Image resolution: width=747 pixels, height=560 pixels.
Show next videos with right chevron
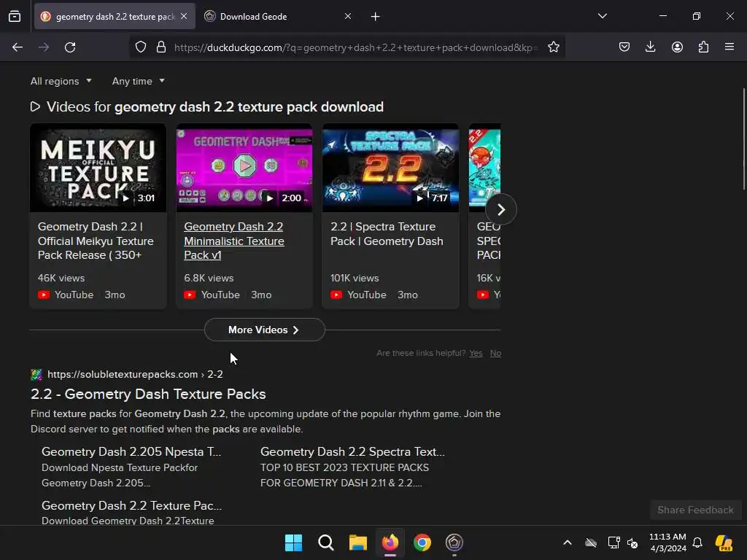[501, 209]
